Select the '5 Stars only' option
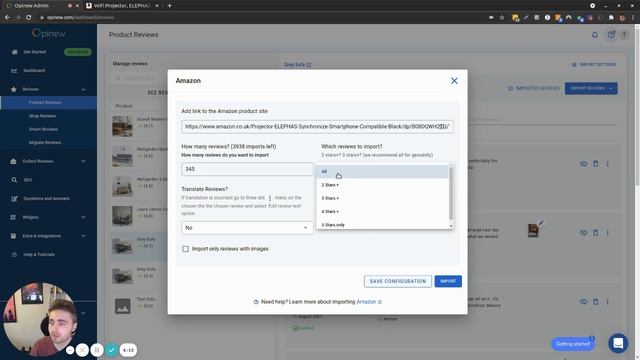Image resolution: width=640 pixels, height=360 pixels. pos(382,224)
